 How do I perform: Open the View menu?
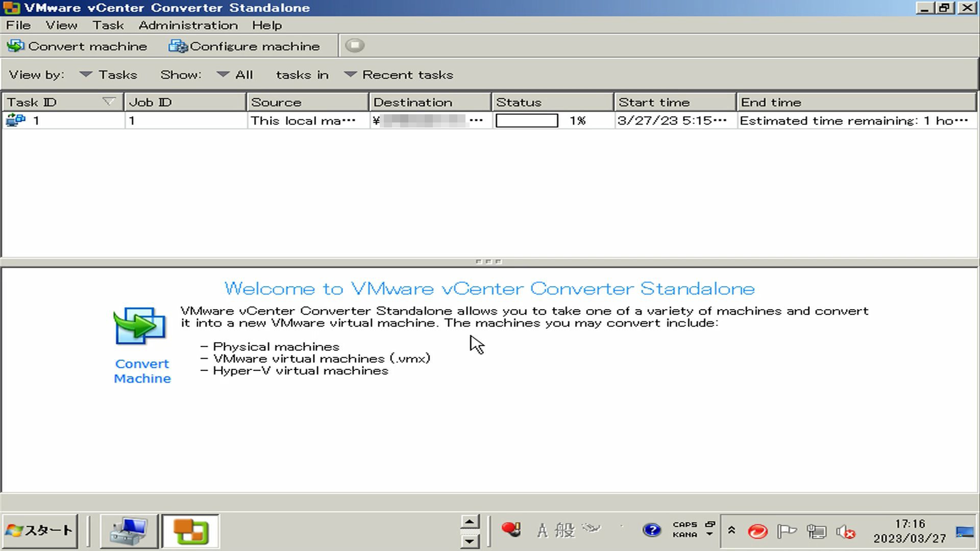click(61, 25)
